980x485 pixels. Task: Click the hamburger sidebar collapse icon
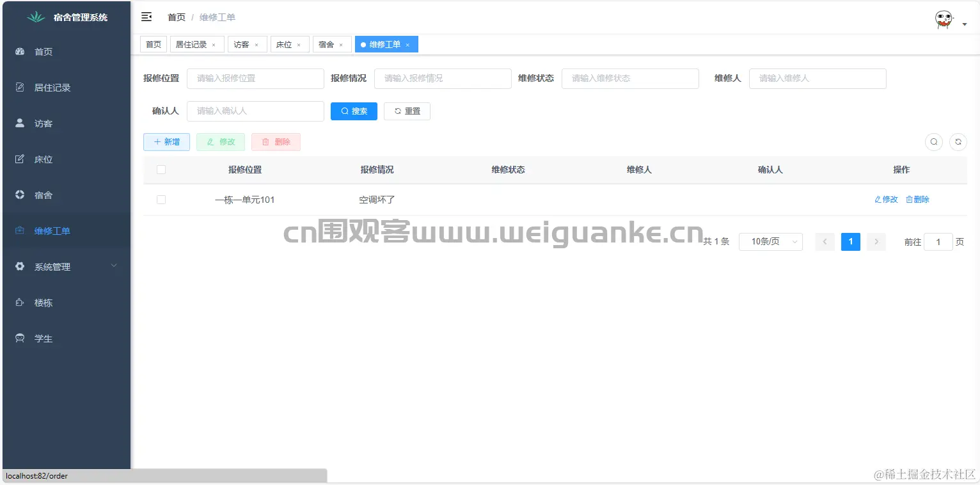pyautogui.click(x=146, y=17)
